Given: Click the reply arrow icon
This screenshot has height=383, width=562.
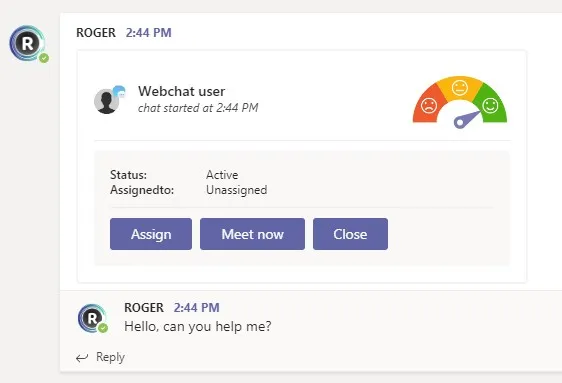Looking at the screenshot, I should 82,358.
